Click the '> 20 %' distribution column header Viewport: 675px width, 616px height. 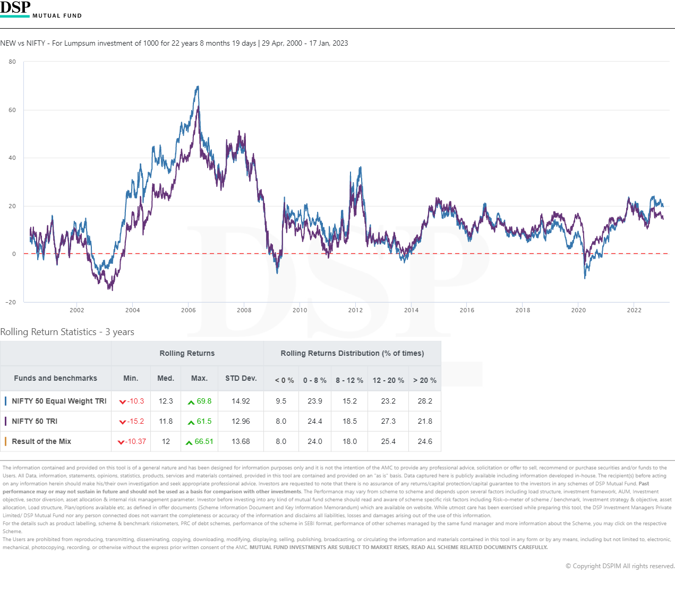[425, 380]
